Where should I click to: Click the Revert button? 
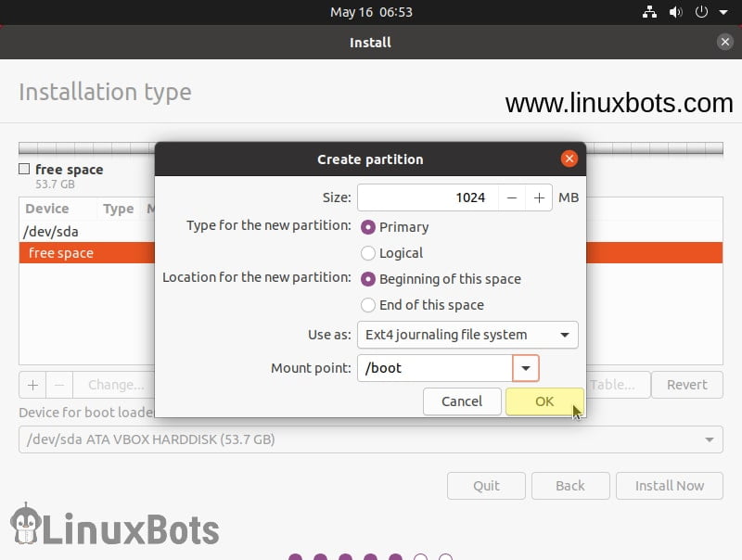[x=687, y=385]
